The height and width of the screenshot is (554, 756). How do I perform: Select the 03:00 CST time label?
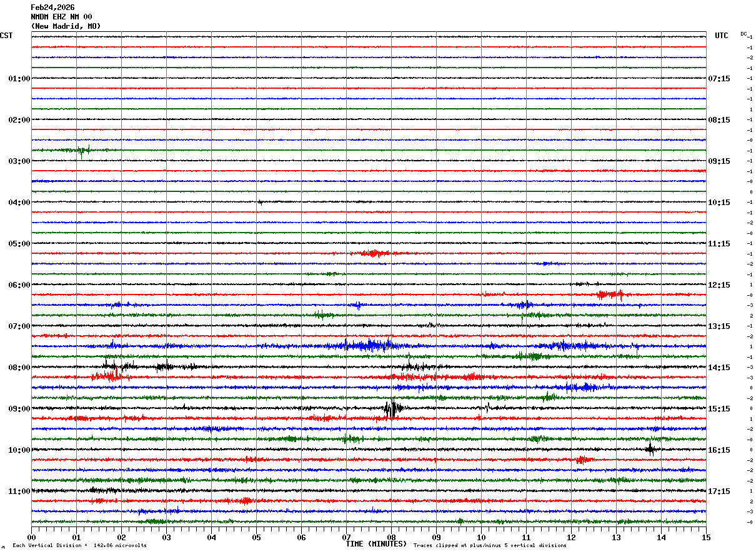19,161
